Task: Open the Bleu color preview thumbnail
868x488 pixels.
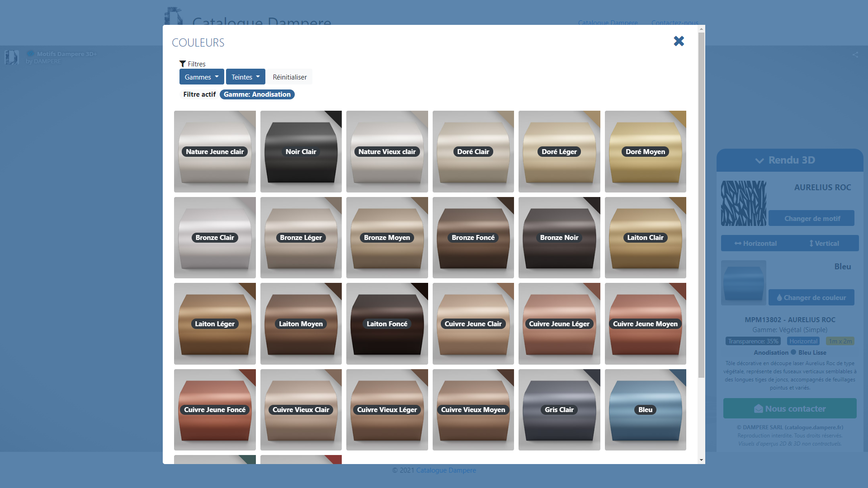Action: click(x=744, y=283)
